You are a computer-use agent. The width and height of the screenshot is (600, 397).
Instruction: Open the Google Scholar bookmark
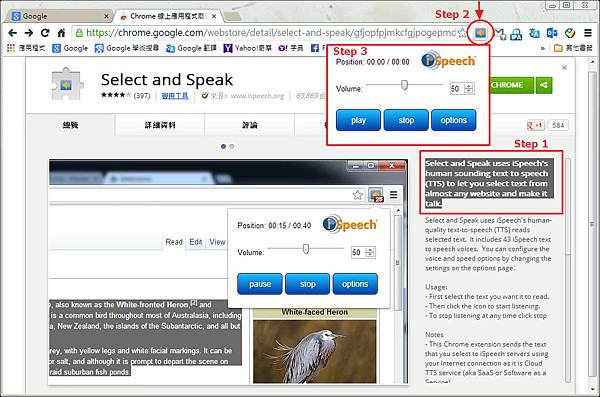127,48
